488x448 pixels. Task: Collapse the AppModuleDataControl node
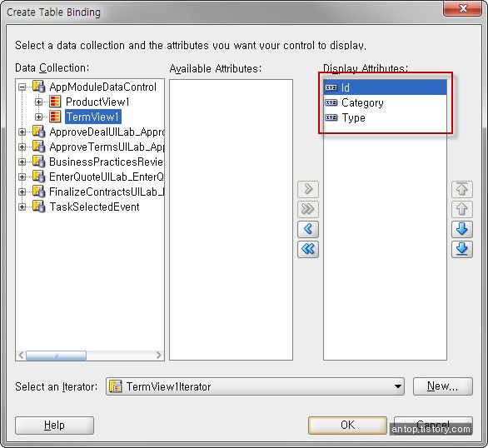tap(22, 87)
